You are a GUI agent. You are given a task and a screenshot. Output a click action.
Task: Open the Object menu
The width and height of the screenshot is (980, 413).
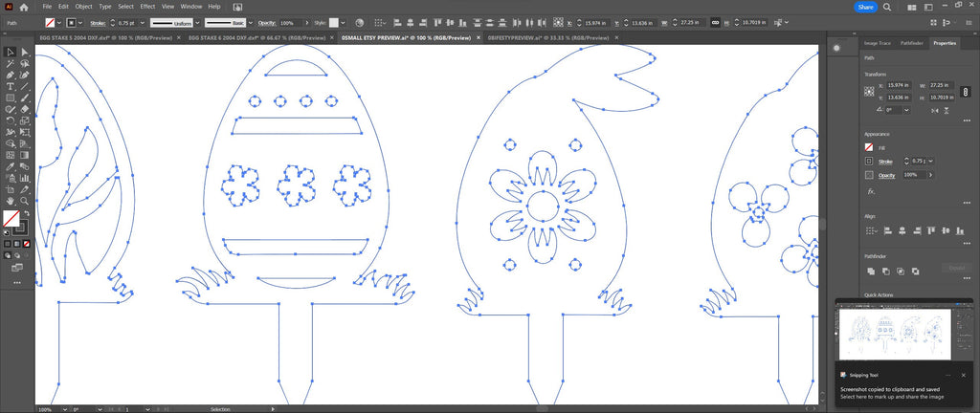(84, 7)
